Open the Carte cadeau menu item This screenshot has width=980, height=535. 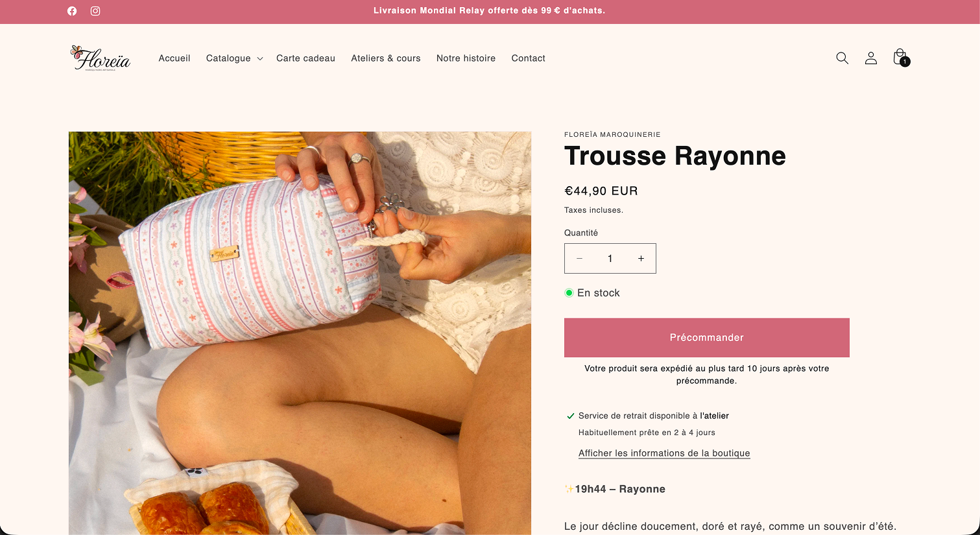305,58
